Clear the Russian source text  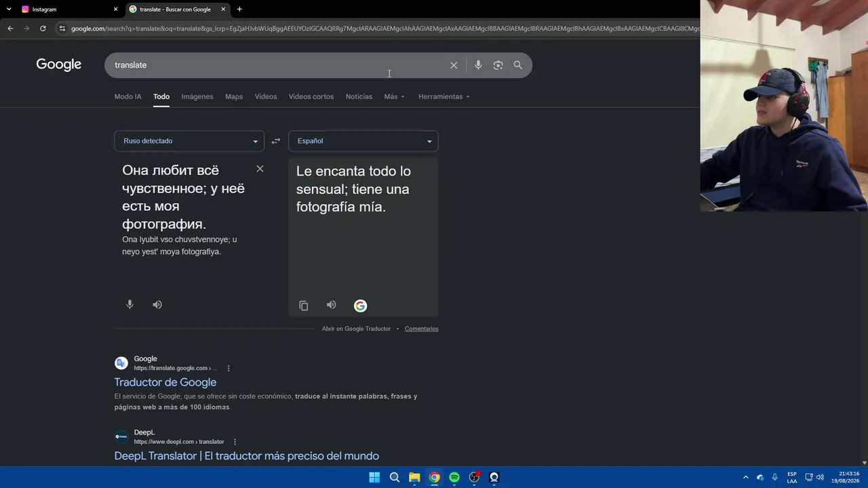tap(260, 169)
